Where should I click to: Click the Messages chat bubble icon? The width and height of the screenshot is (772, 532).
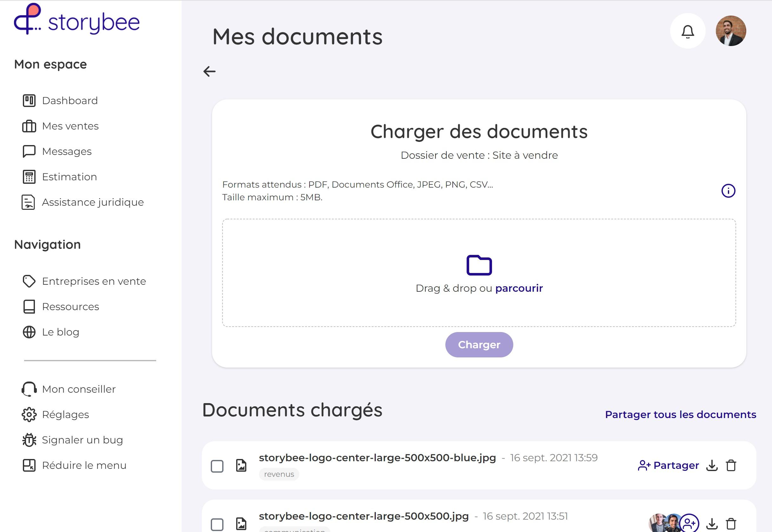click(29, 151)
